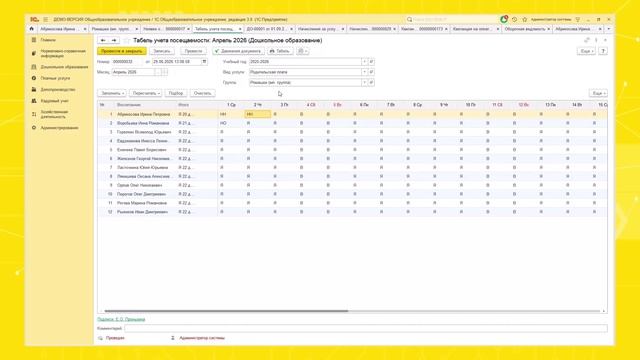Open the tab list dropdown arrow

coord(609,29)
